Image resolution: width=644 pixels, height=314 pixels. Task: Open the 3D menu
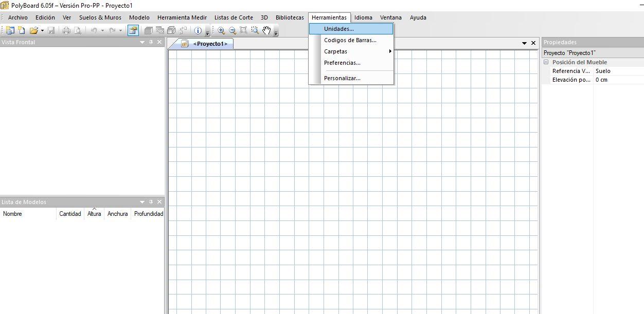264,17
